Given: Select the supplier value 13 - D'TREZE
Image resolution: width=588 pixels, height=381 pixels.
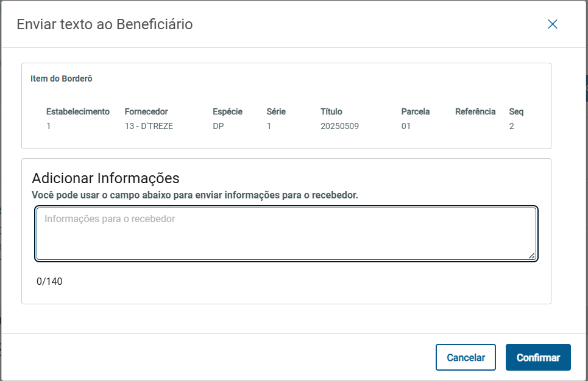Looking at the screenshot, I should tap(149, 127).
